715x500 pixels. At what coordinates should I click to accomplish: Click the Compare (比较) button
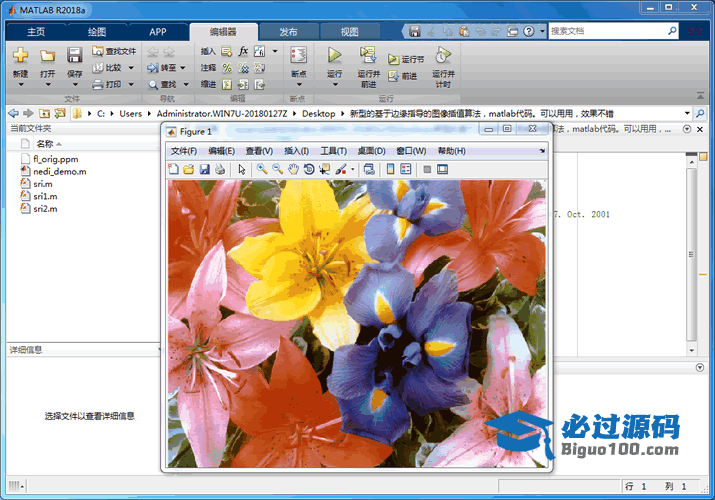[x=106, y=68]
